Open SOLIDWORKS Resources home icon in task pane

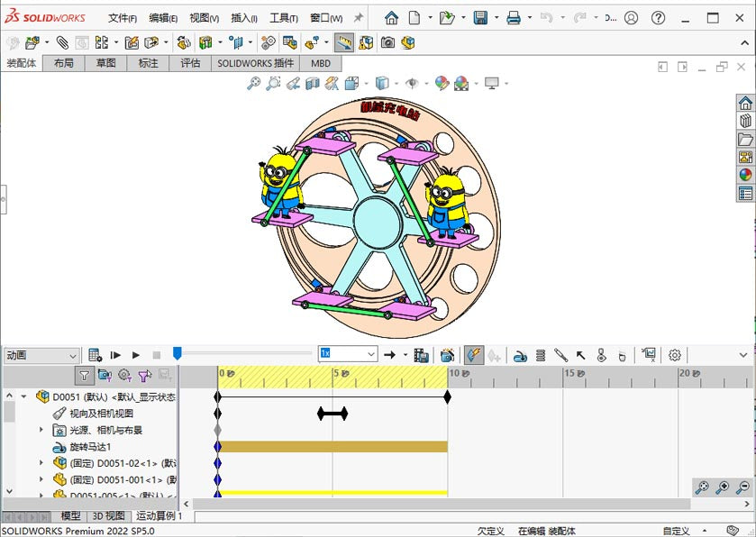point(745,103)
